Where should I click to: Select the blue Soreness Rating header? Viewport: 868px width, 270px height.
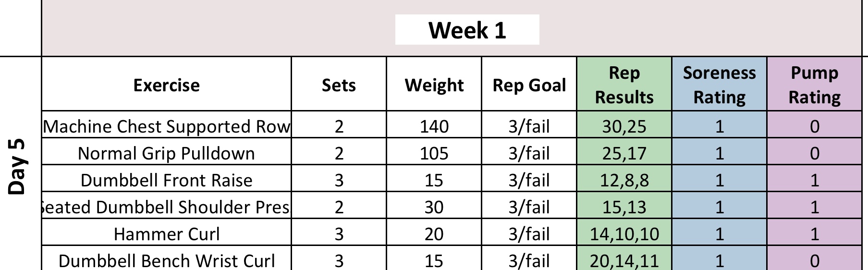click(719, 85)
